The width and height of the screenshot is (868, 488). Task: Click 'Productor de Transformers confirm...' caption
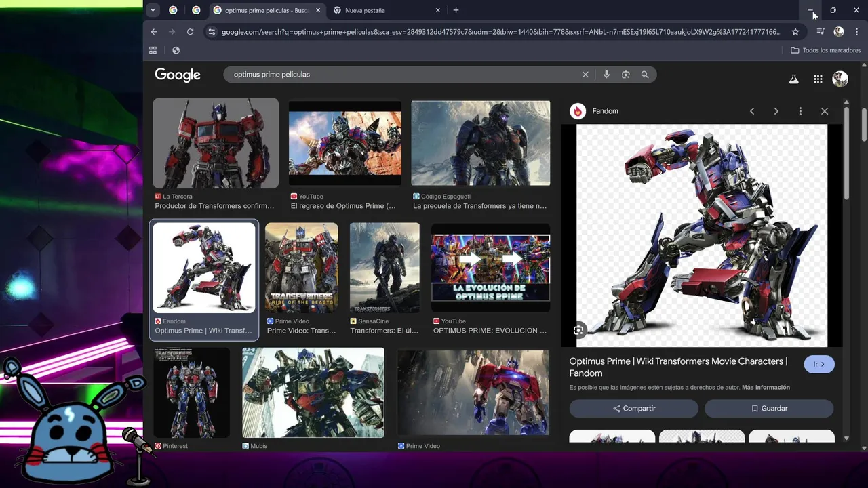(214, 206)
